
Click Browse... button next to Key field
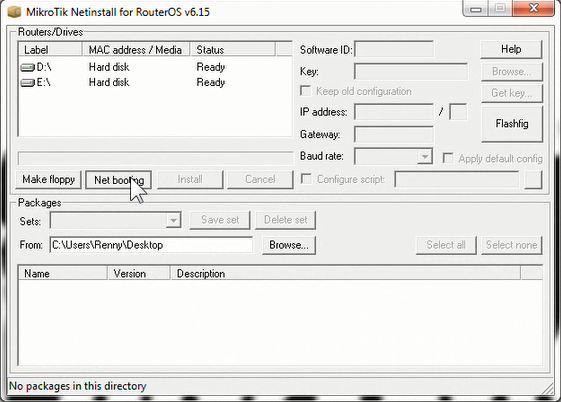pos(512,72)
